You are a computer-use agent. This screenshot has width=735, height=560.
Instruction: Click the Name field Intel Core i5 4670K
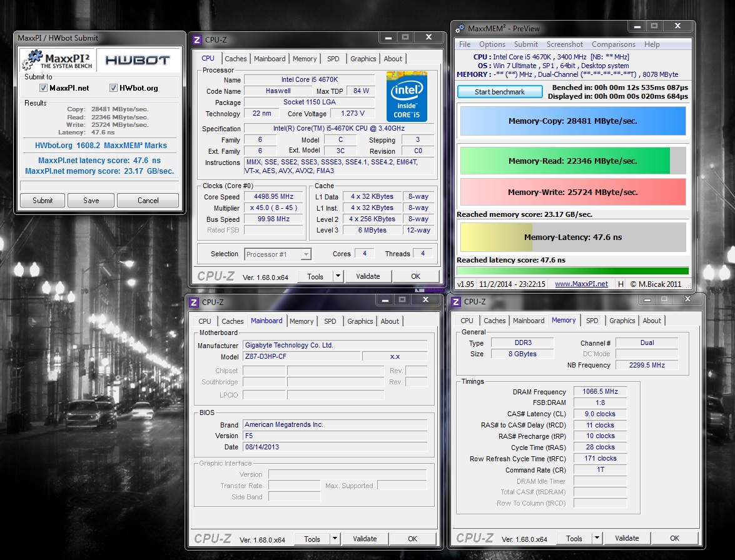(x=310, y=79)
